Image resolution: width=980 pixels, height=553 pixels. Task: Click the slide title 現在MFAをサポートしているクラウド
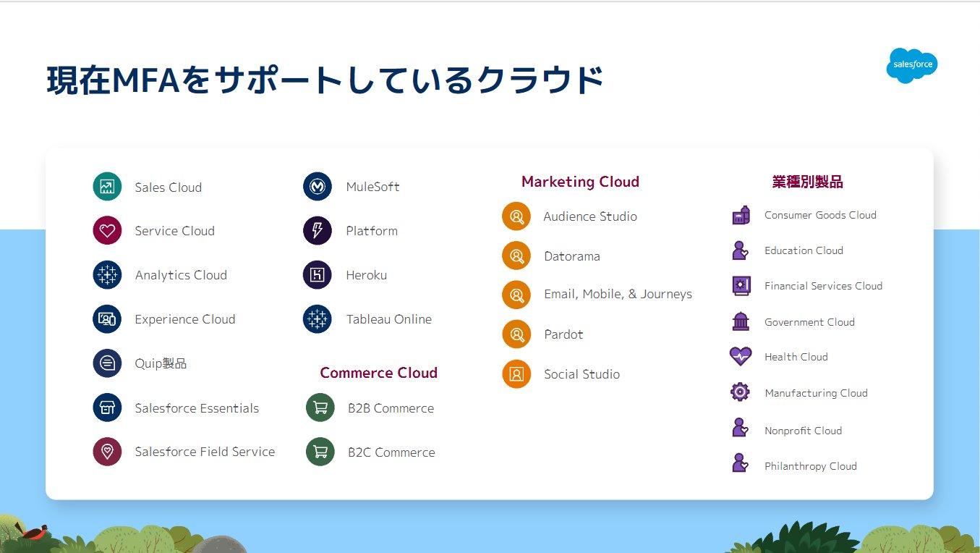325,80
